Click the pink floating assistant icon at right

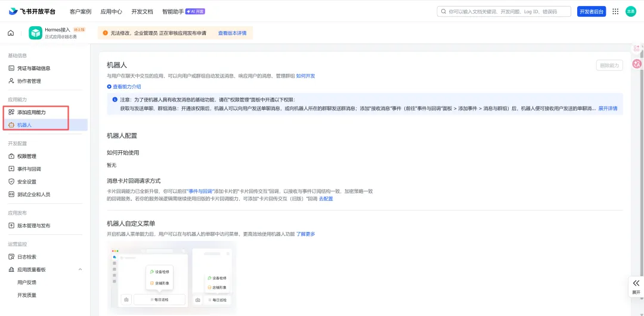point(637,64)
